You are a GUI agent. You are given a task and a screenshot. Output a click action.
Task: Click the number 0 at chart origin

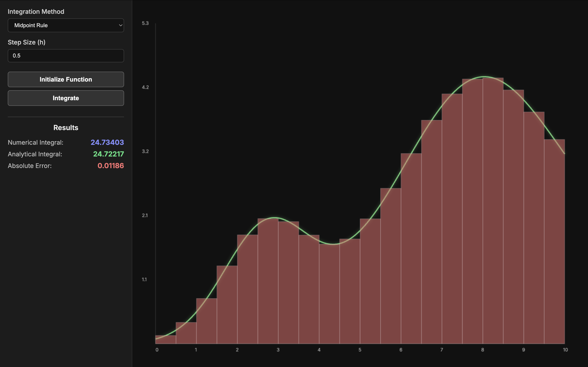point(157,350)
